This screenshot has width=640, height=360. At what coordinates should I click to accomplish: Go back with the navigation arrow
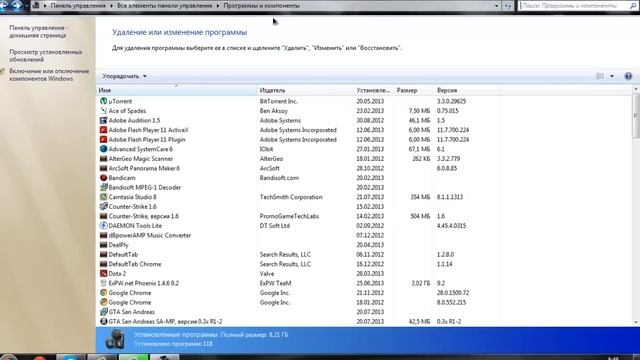pos(4,5)
